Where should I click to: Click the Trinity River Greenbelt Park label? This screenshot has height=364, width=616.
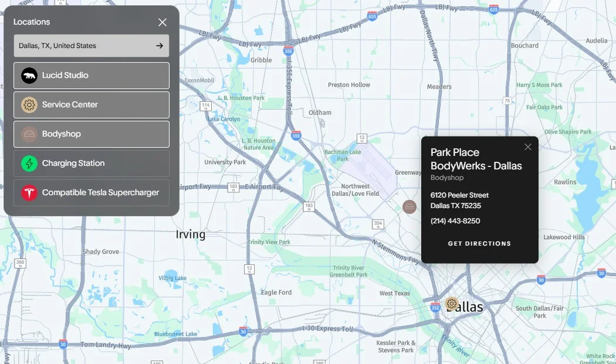coord(348,271)
